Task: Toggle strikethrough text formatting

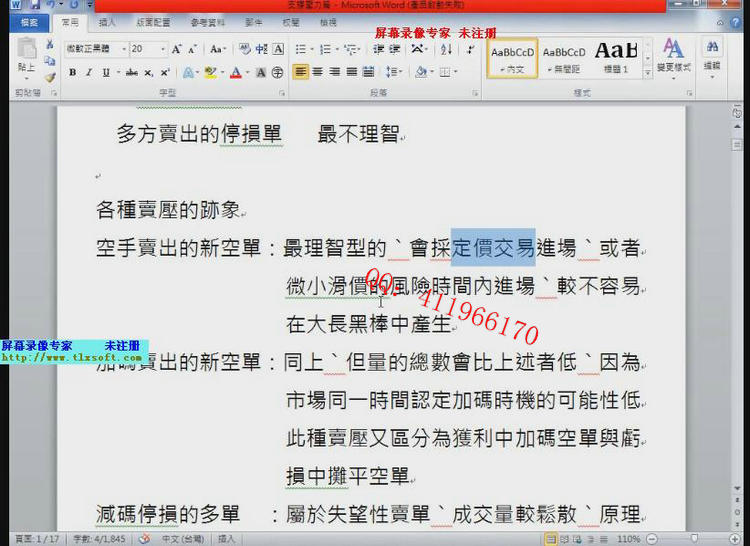Action: pyautogui.click(x=132, y=72)
